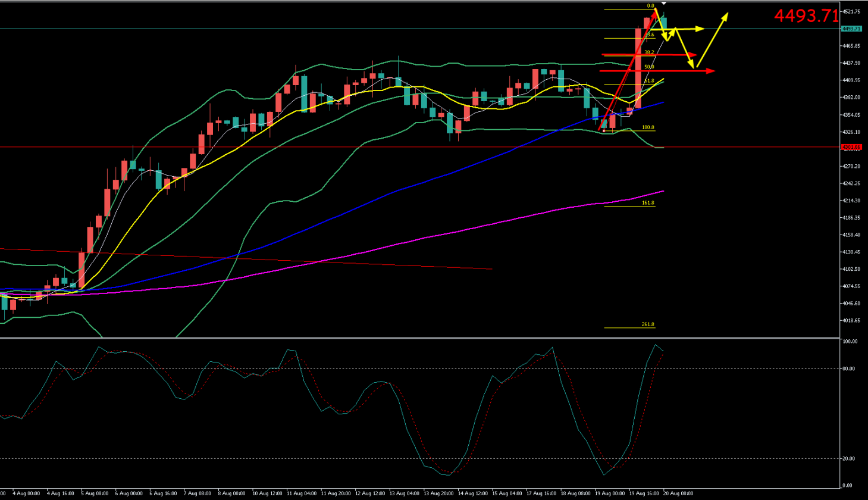Click the 6 Aug 16:00 time label

164,493
